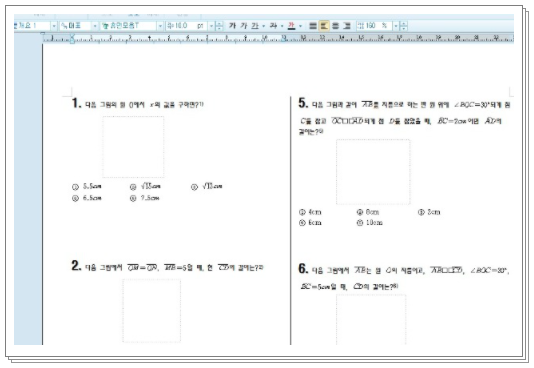Open the font size dropdown arrow
Image resolution: width=534 pixels, height=368 pixels.
coord(211,26)
